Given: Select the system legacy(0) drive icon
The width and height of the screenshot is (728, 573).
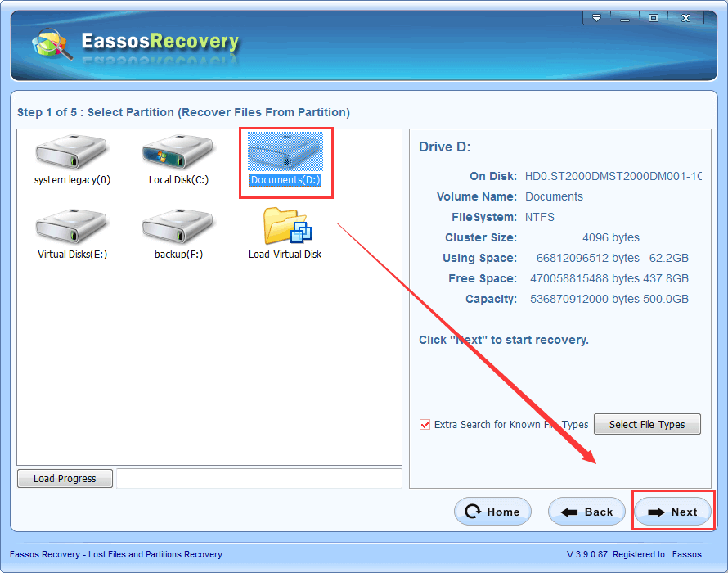Looking at the screenshot, I should coord(71,151).
